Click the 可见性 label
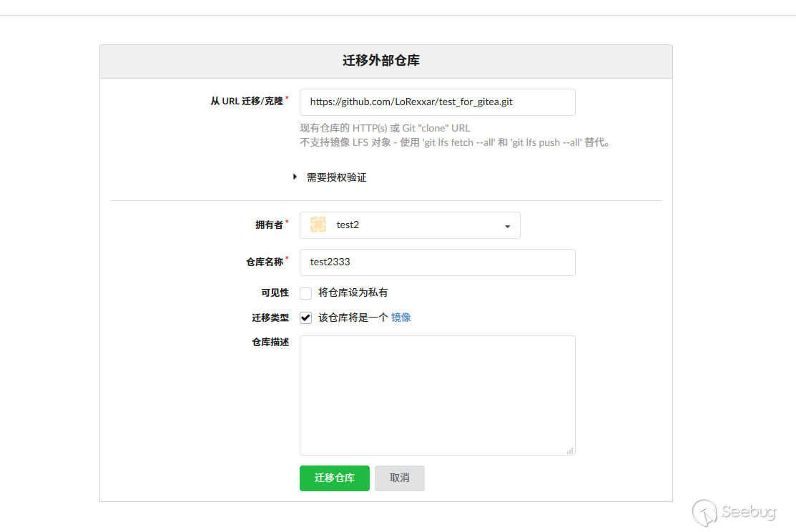796x532 pixels. coord(275,292)
